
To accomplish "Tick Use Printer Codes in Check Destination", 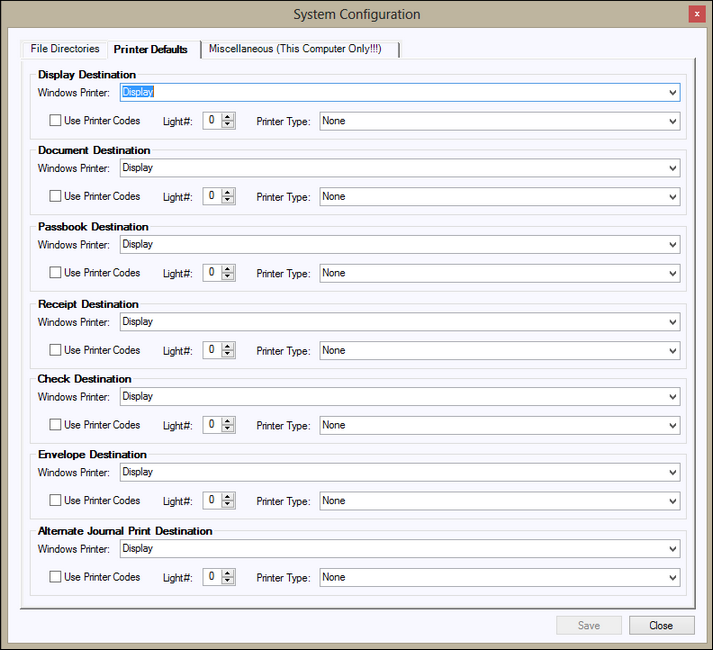I will pyautogui.click(x=56, y=425).
